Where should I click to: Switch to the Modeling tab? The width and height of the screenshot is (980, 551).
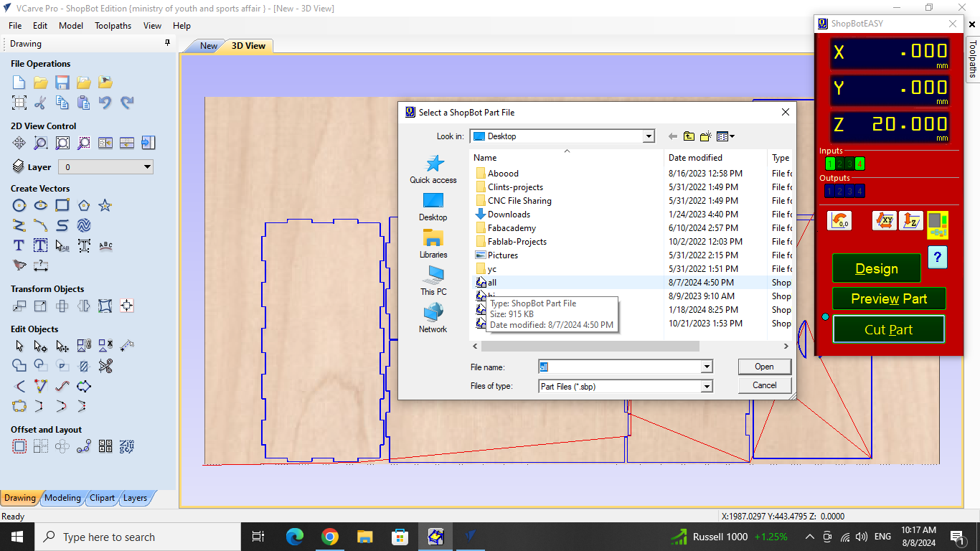(63, 498)
